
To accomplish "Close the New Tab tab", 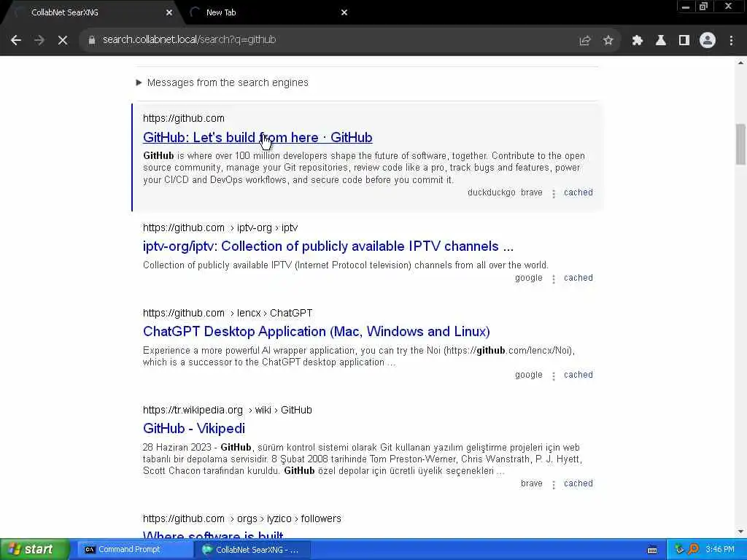I will coord(344,12).
